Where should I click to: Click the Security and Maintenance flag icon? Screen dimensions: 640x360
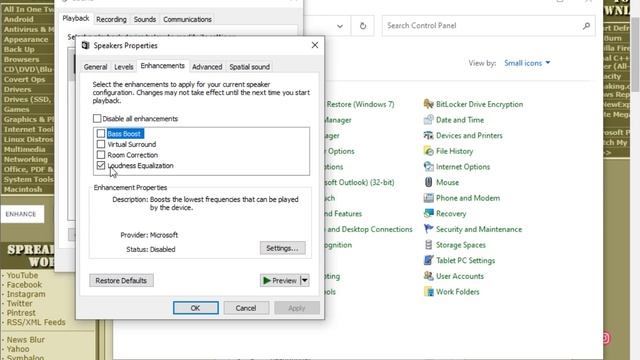tap(428, 229)
